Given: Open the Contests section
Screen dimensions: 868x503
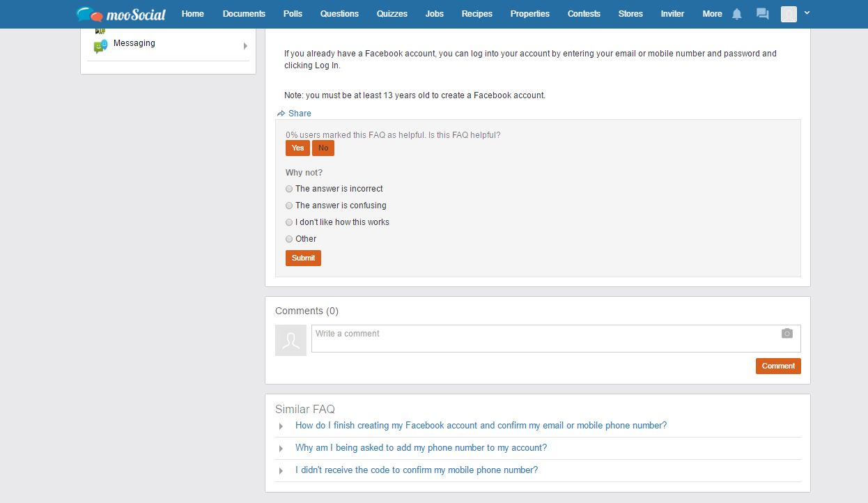Looking at the screenshot, I should click(x=584, y=14).
